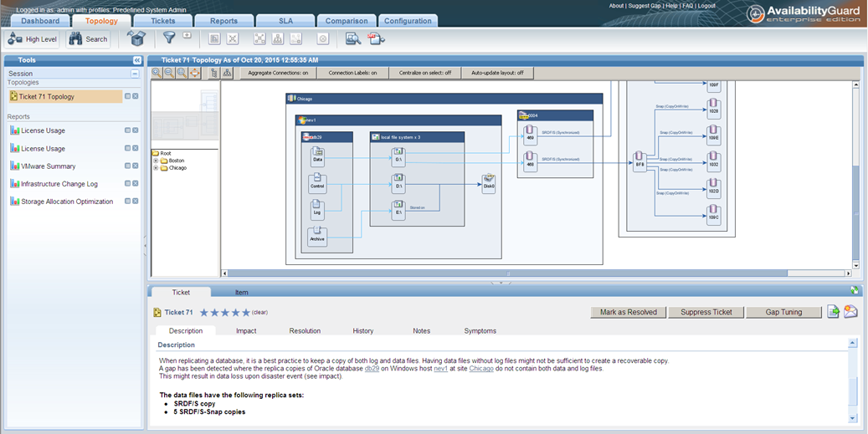Apply hierarchical layout to topology
This screenshot has width=868, height=434.
(x=226, y=73)
